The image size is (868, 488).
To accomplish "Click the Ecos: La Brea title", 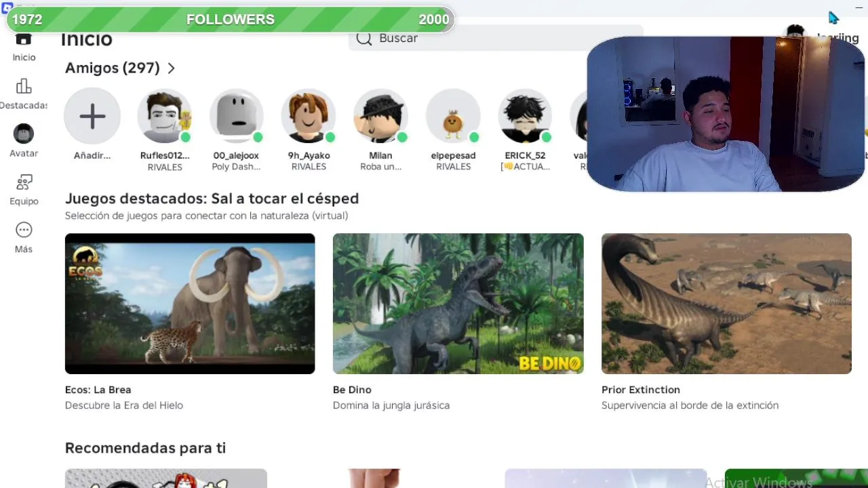I will (x=98, y=390).
